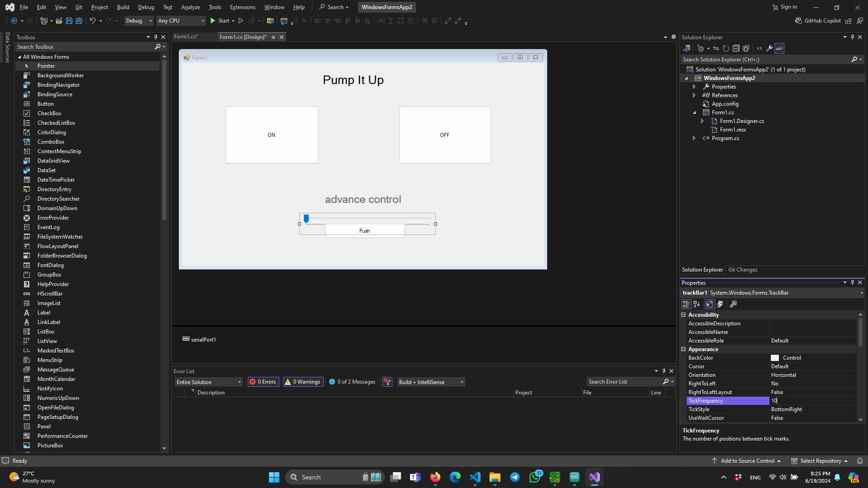Open the Entire Solution scope dropdown

pos(208,382)
